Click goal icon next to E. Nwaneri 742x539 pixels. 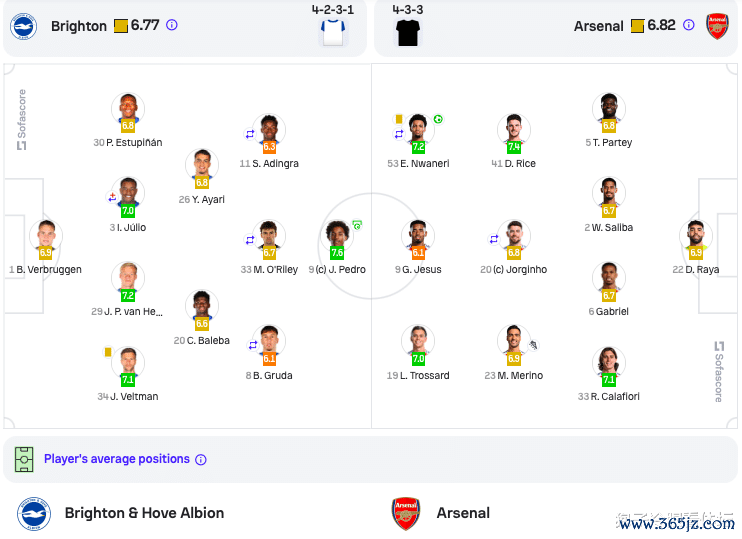click(x=438, y=119)
